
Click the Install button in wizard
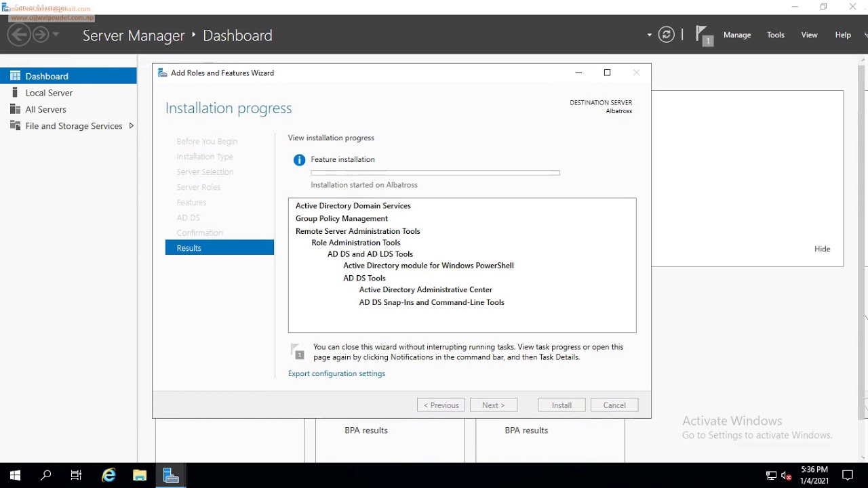click(561, 405)
